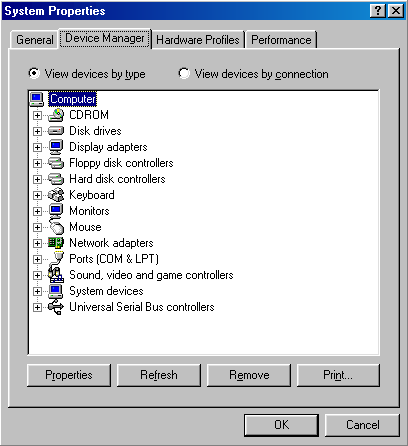Screen dimensions: 408x446
Task: Switch to the Hardware Profiles tab
Action: coord(198,40)
